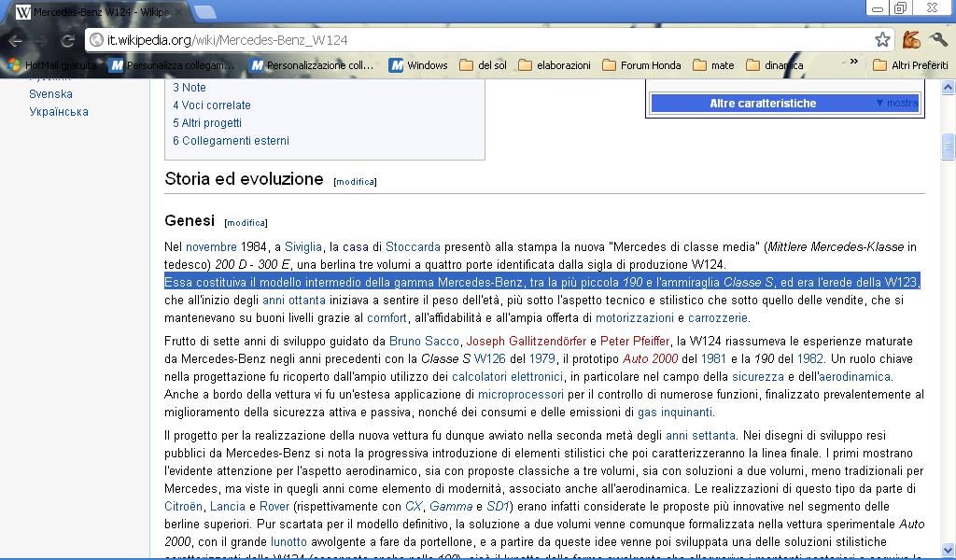The width and height of the screenshot is (956, 560).
Task: Open the Citroën link
Action: click(183, 506)
